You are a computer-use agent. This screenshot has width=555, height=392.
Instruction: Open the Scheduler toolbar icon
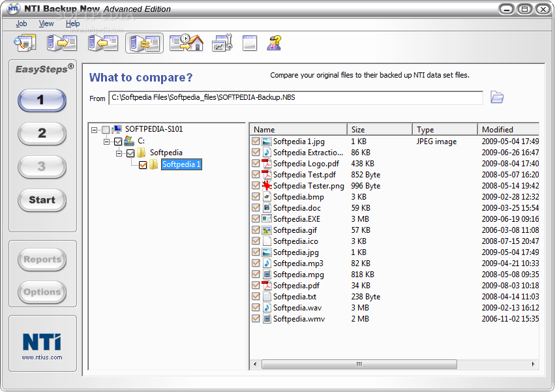[x=187, y=43]
